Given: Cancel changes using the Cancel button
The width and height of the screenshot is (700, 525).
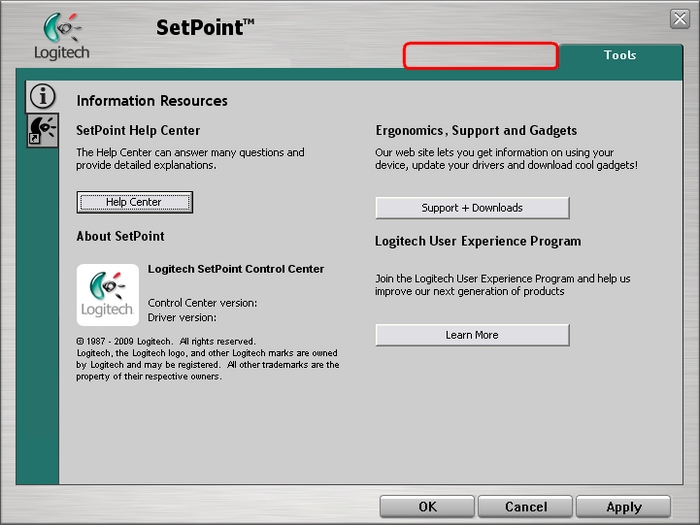Looking at the screenshot, I should coord(525,507).
